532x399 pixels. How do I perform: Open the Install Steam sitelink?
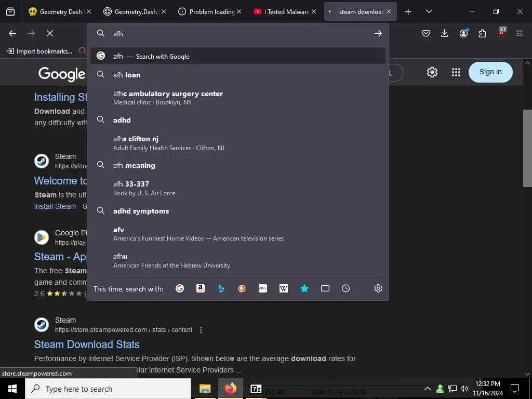[55, 206]
